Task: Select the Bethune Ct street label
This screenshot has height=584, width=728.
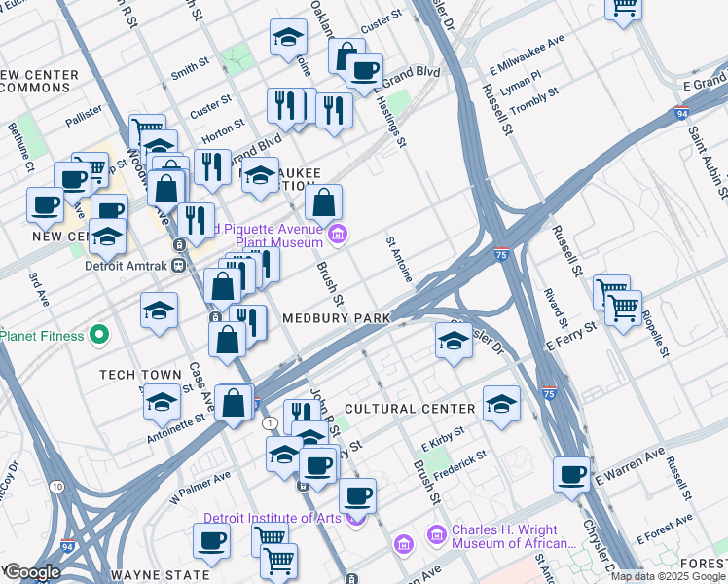Action: (20, 147)
